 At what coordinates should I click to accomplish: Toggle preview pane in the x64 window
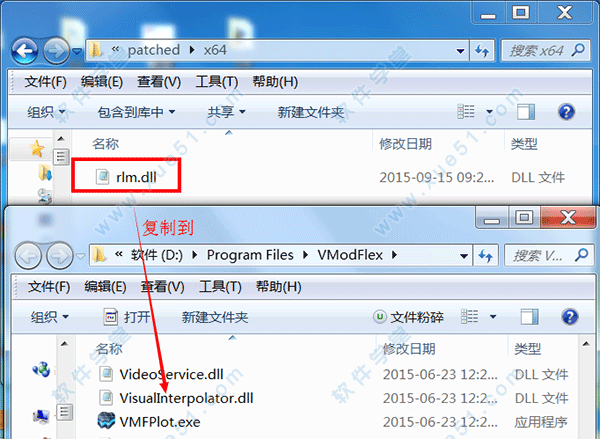[x=526, y=112]
